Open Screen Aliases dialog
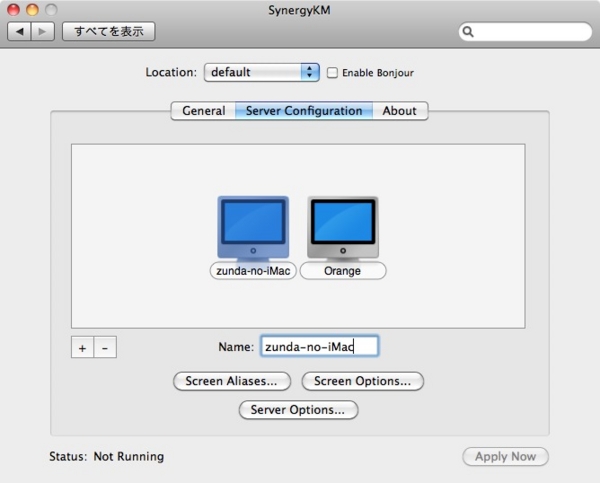This screenshot has width=600, height=483. point(232,381)
